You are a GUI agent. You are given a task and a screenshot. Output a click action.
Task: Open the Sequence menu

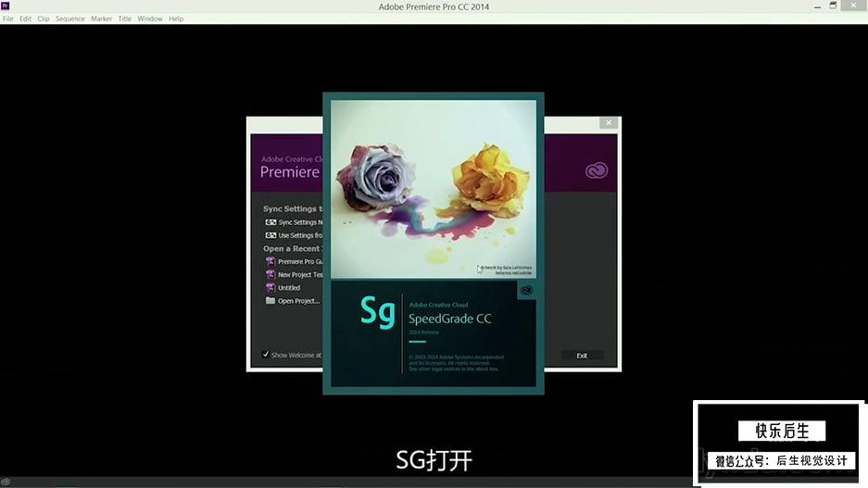pos(69,19)
